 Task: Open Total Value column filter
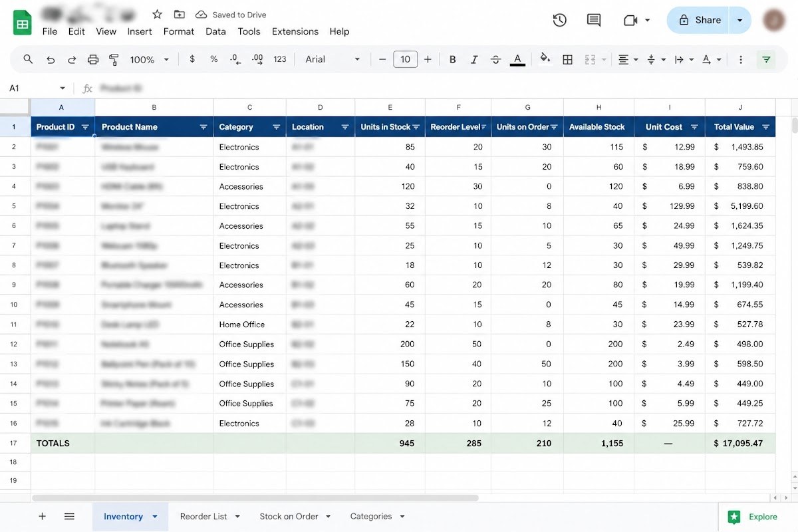point(766,127)
